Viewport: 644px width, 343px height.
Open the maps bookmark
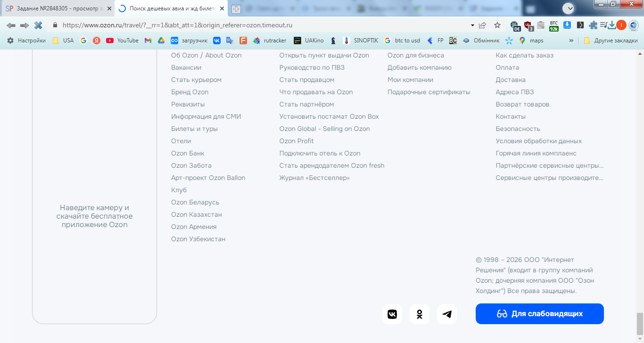tap(531, 41)
